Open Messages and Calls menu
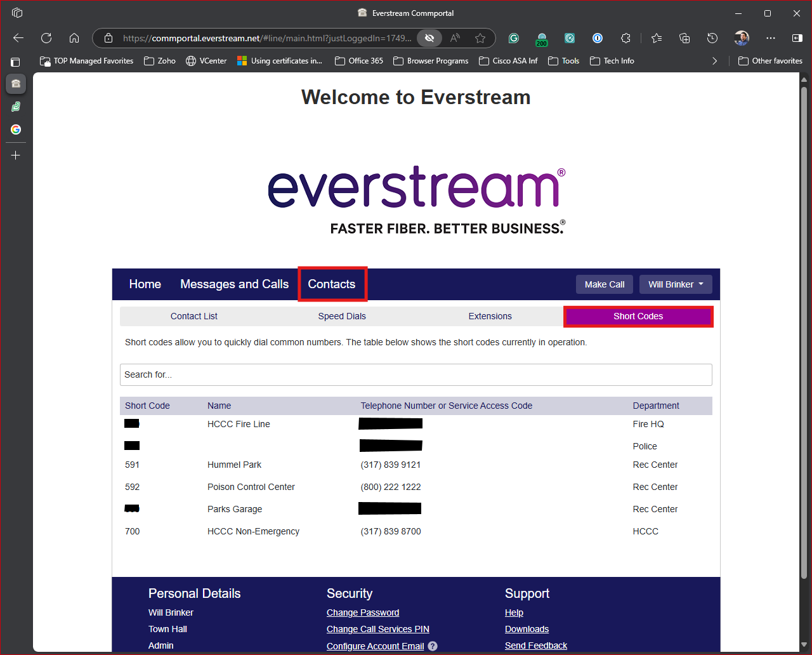 tap(235, 284)
